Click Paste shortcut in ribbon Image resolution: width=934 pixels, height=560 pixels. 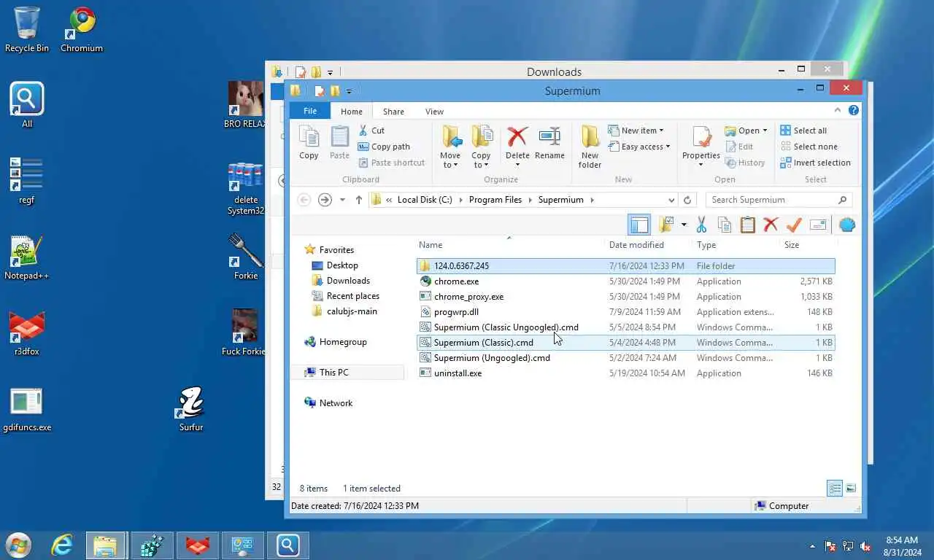tap(391, 163)
